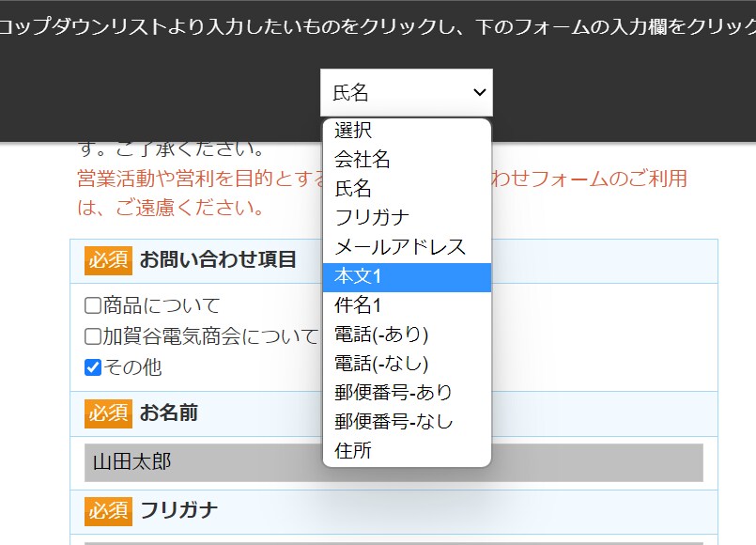Choose 件名1 in the dropdown list
Viewport: 756px width, 545px height.
(407, 305)
